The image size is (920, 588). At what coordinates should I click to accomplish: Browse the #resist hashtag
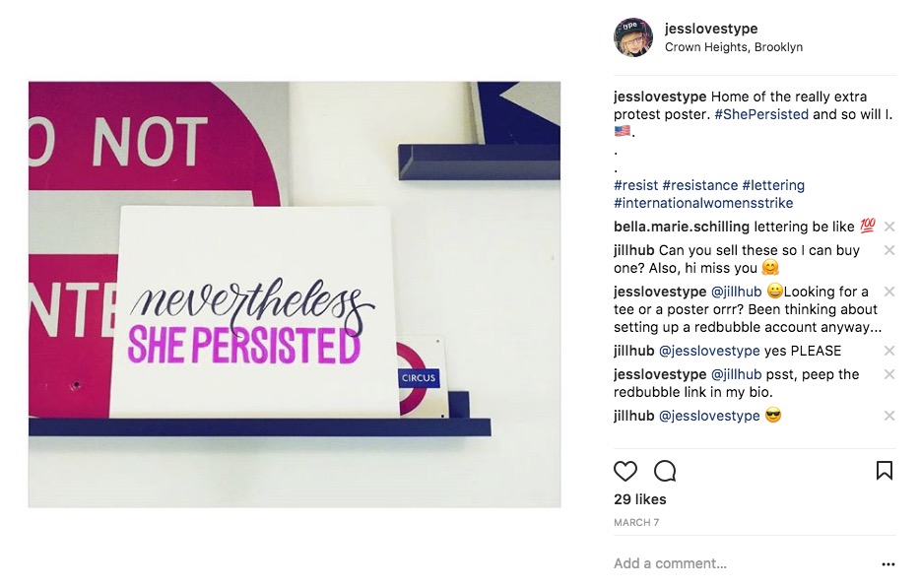(635, 185)
